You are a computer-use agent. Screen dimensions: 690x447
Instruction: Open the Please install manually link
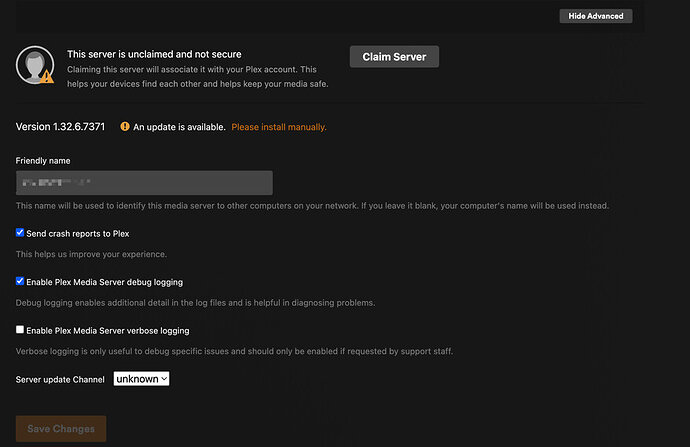pos(279,127)
